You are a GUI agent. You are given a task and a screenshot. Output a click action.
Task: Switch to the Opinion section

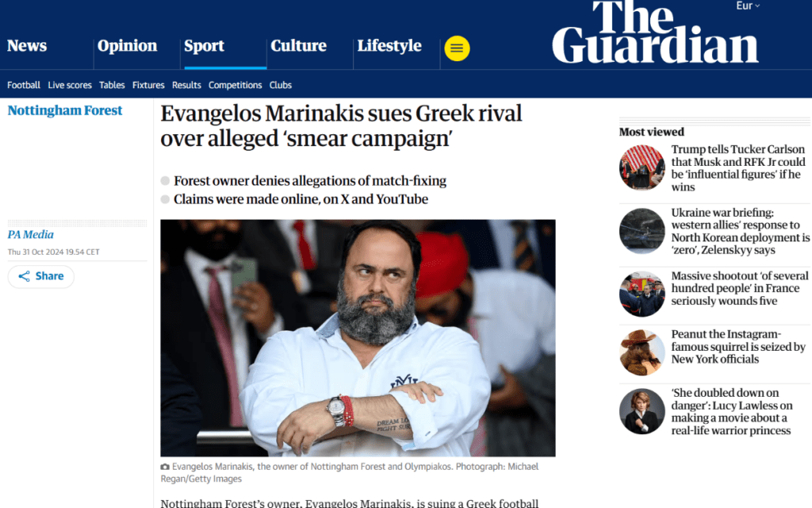(128, 45)
